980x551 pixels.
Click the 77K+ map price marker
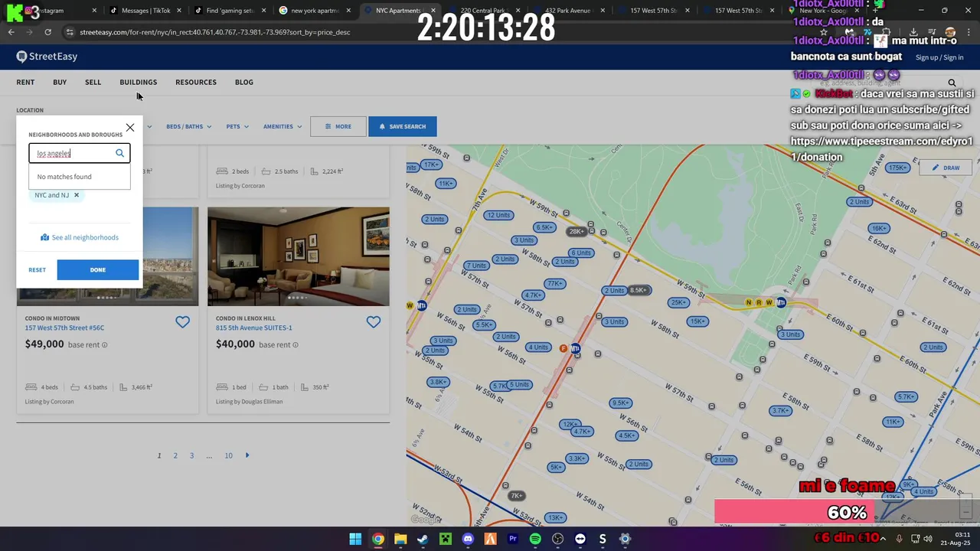click(x=554, y=283)
